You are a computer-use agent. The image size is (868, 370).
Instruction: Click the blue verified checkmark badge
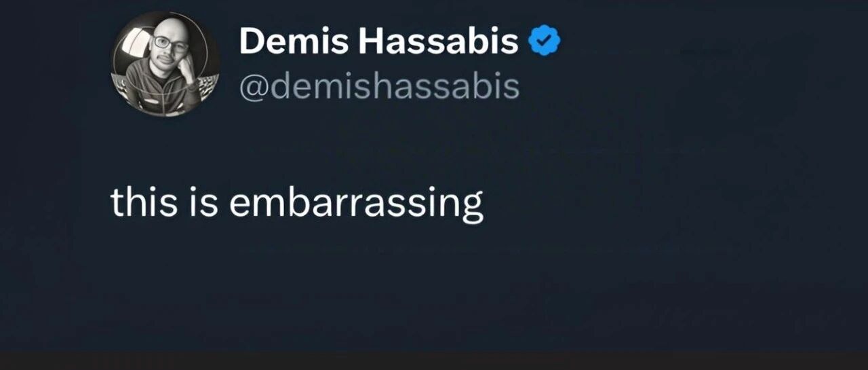pyautogui.click(x=543, y=42)
